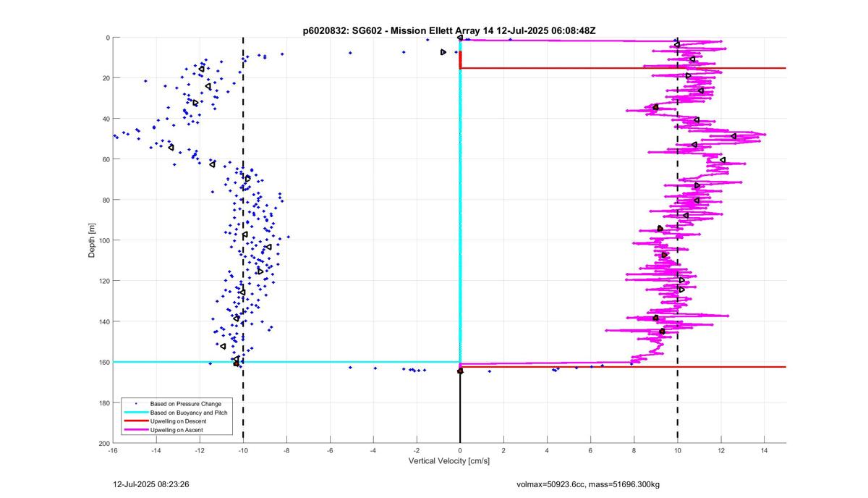Viewport: 868px width, 498px height.
Task: Click the cyan horizontal line at 160 m depth
Action: click(x=286, y=362)
